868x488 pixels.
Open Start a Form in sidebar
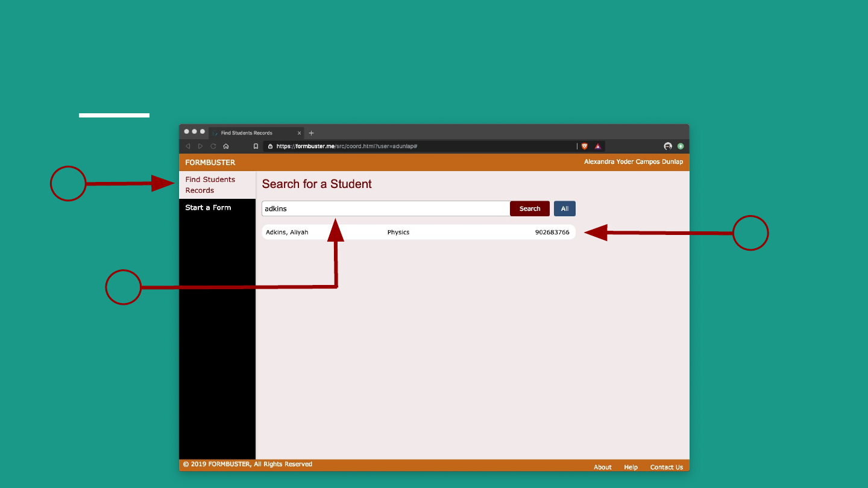point(208,207)
